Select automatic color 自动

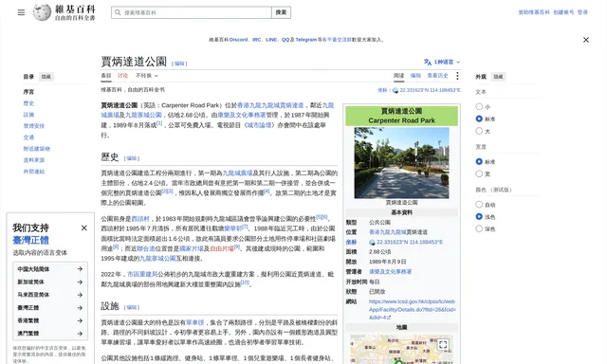point(479,205)
